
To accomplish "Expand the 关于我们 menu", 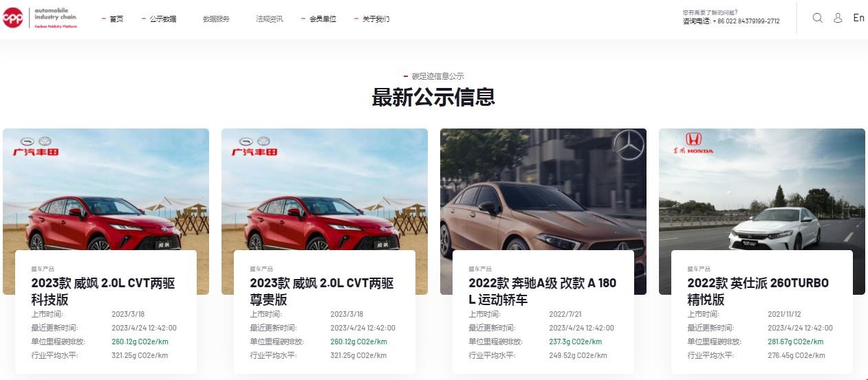I will point(376,19).
